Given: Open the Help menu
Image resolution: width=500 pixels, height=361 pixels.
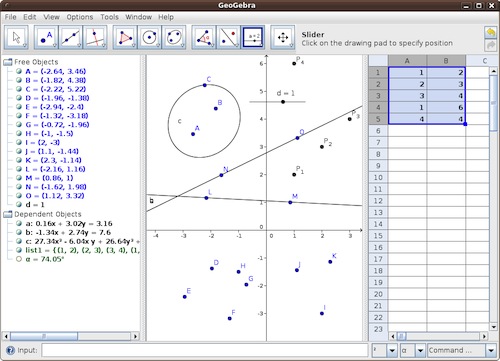Looking at the screenshot, I should click(x=166, y=17).
